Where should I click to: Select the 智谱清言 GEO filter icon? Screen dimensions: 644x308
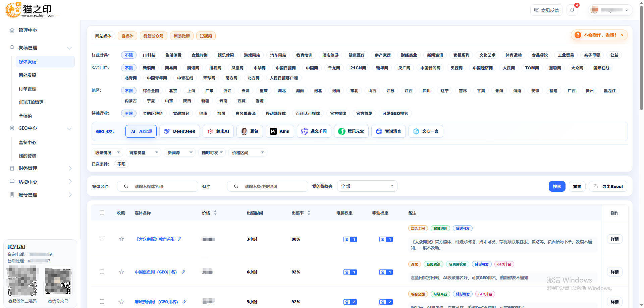pyautogui.click(x=379, y=131)
